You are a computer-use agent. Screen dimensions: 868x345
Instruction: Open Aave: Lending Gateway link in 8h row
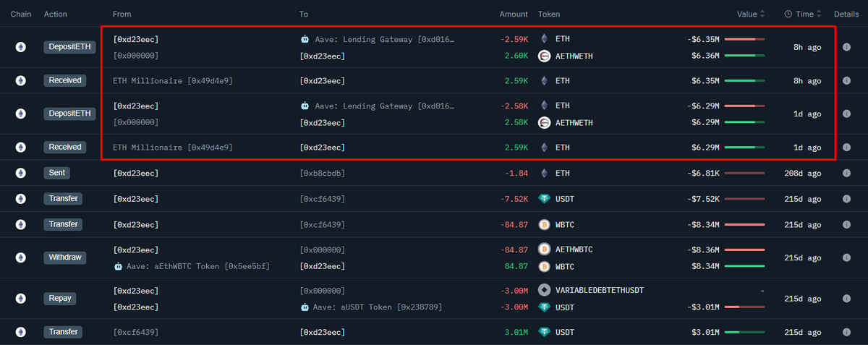coord(385,39)
